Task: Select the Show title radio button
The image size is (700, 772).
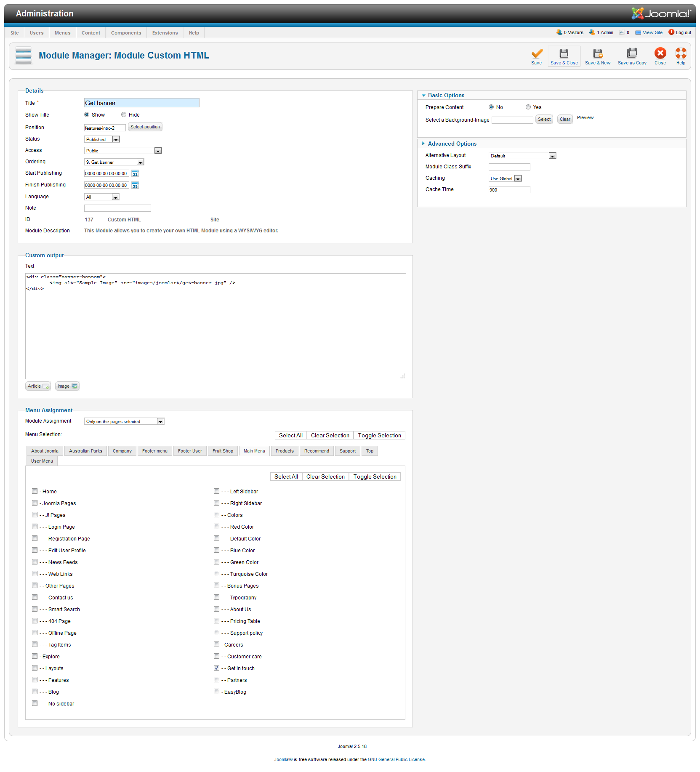Action: [x=87, y=114]
